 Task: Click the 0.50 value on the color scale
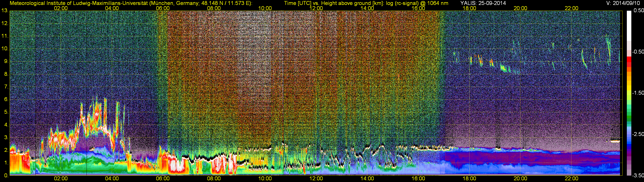tap(638, 10)
